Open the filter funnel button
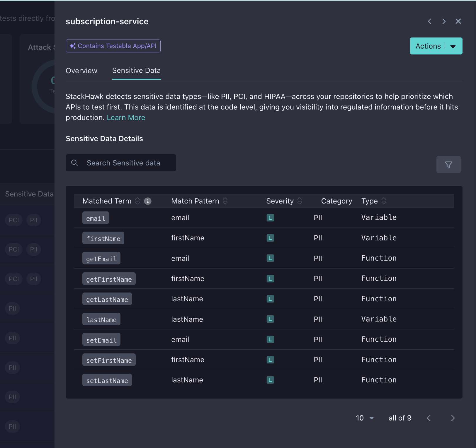476x448 pixels. 448,165
